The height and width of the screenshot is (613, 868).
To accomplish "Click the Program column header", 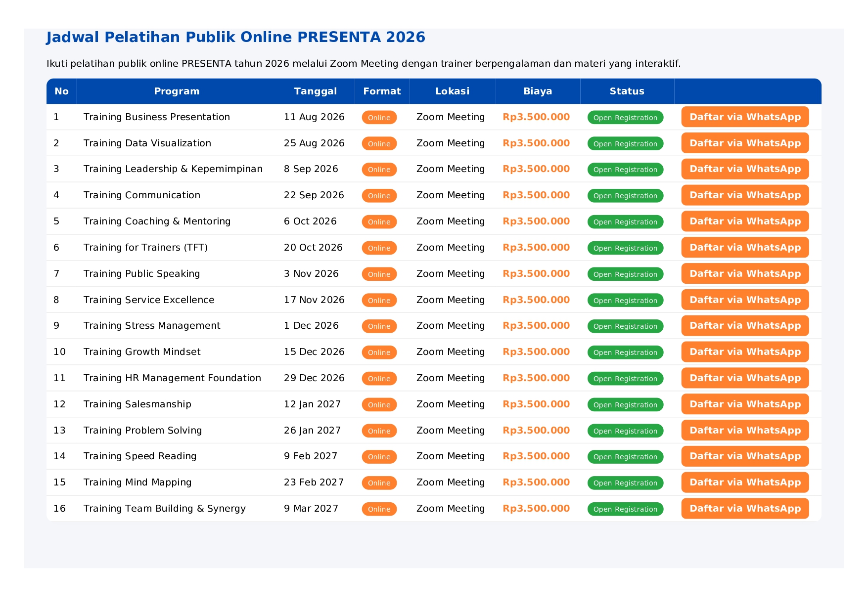I will coord(177,91).
